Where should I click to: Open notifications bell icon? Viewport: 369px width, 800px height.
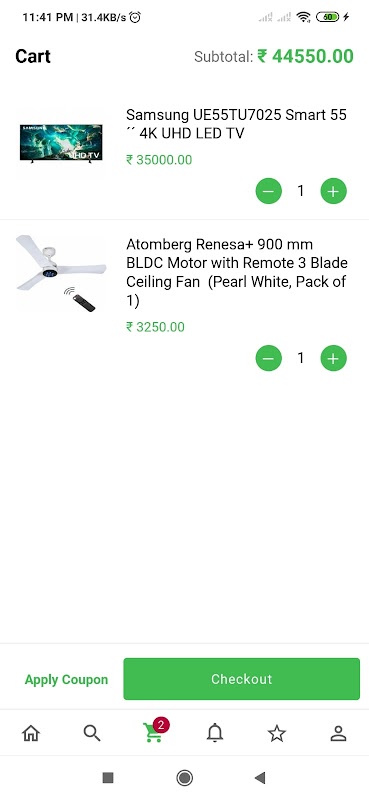coord(215,733)
